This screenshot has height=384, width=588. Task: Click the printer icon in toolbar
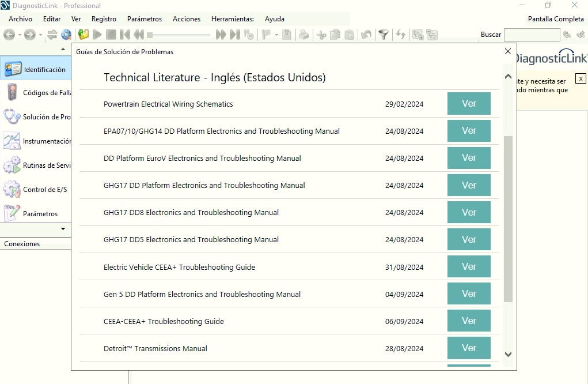click(304, 35)
